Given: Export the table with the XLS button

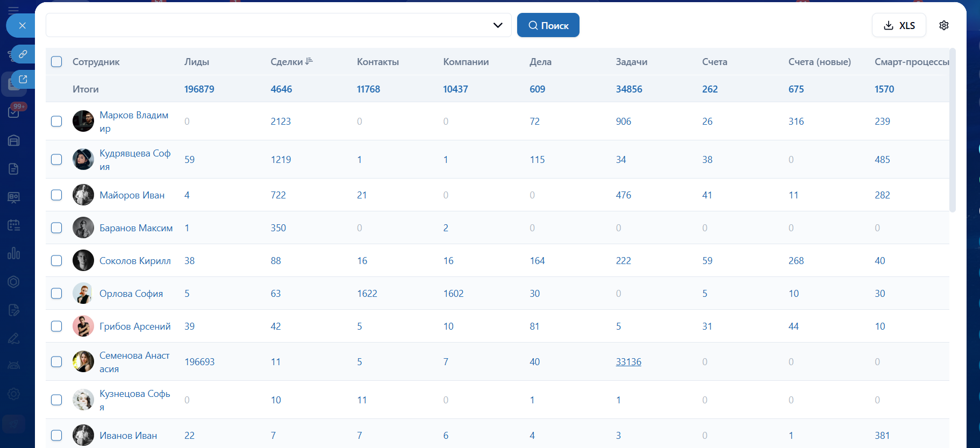Looking at the screenshot, I should pos(899,25).
